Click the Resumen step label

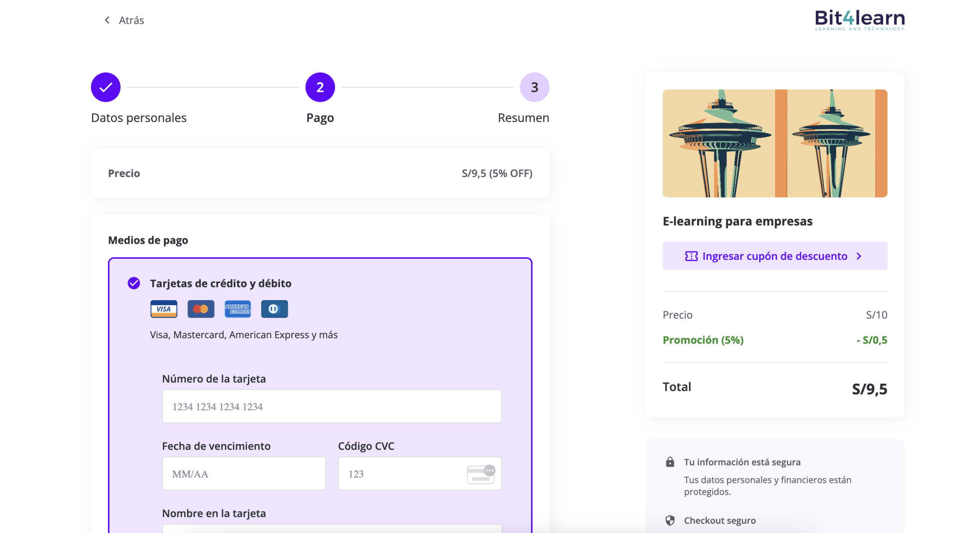(523, 117)
